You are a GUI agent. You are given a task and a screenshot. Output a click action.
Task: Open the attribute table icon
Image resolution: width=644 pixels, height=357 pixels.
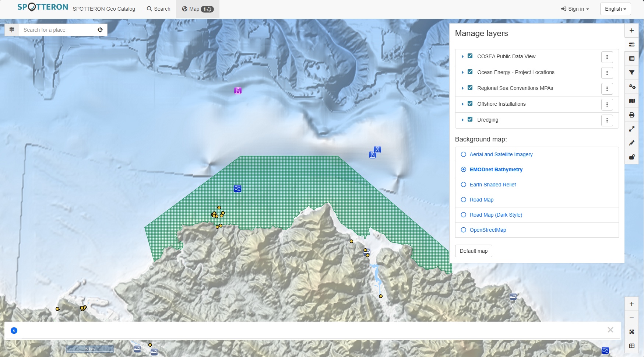tap(632, 58)
